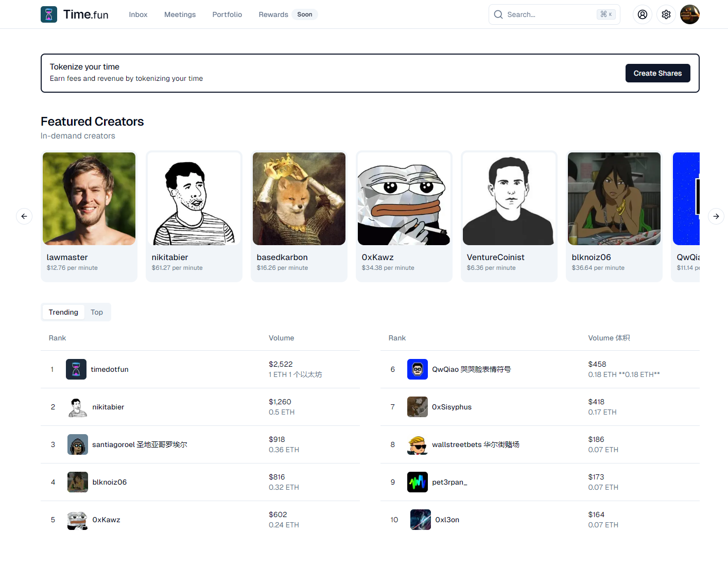Click wallstreetbets avatar in ranking

(417, 444)
